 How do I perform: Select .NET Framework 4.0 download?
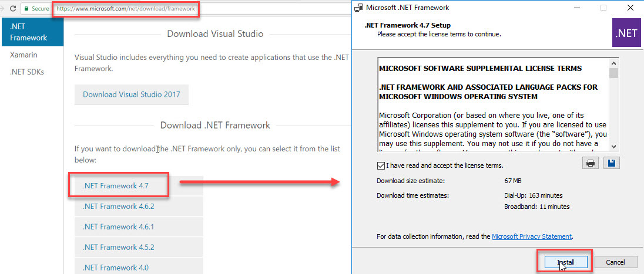pyautogui.click(x=139, y=266)
